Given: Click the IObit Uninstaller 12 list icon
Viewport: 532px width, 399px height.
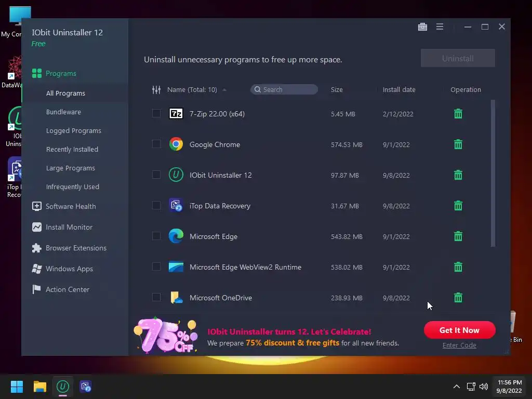Looking at the screenshot, I should click(176, 175).
